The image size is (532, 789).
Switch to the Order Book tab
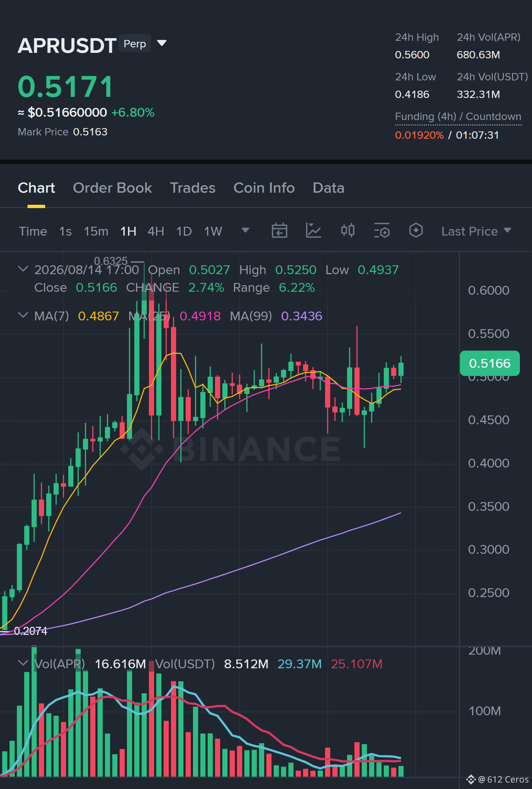(x=112, y=188)
